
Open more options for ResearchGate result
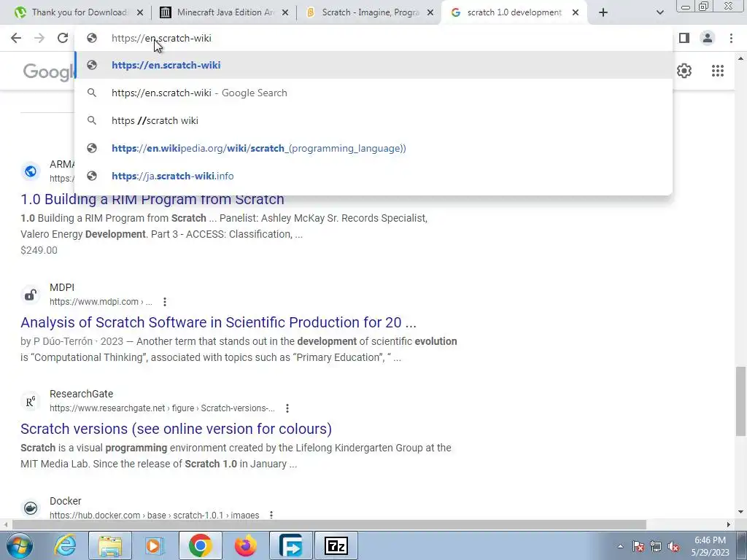287,408
